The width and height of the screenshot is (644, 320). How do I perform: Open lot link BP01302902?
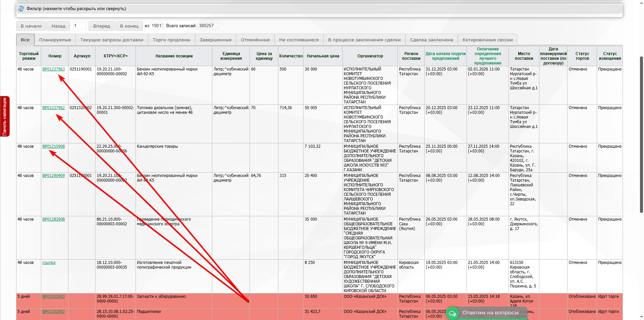(x=54, y=312)
